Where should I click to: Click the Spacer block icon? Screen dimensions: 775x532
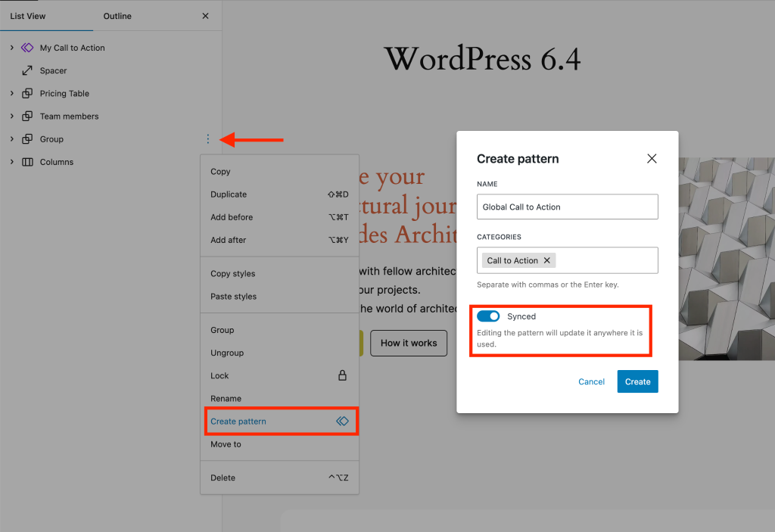click(x=27, y=70)
